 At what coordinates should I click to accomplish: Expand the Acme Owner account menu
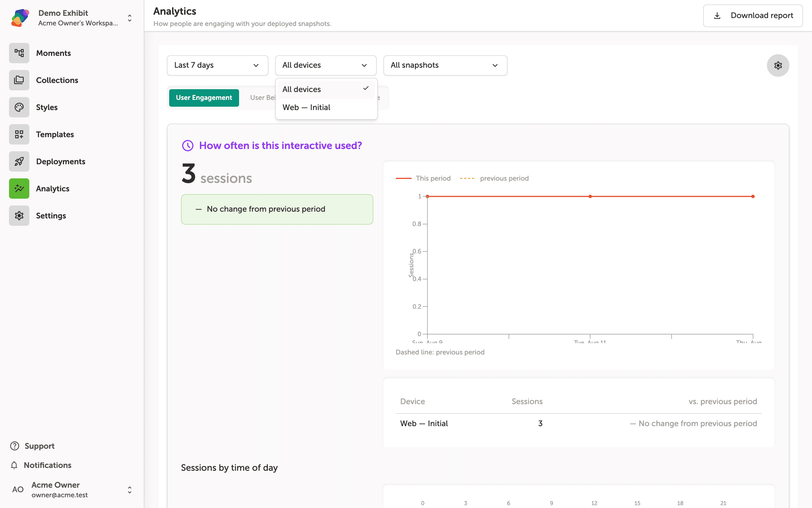click(x=129, y=490)
